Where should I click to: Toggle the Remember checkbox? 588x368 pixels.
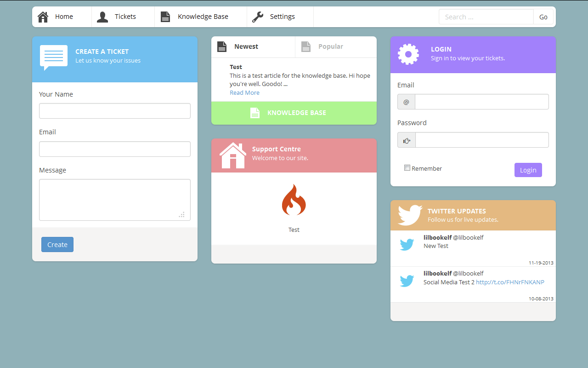(x=407, y=168)
